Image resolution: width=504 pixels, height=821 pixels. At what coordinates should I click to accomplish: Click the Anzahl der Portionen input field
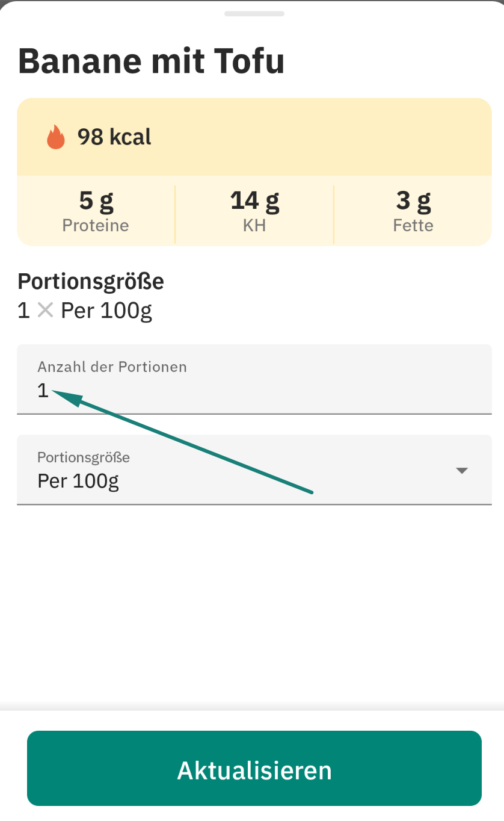(254, 379)
